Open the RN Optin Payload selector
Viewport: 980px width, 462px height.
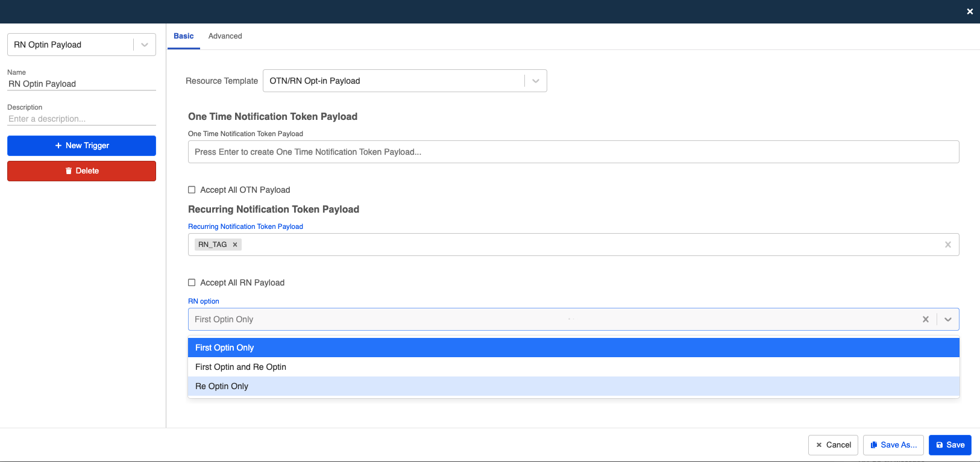click(x=144, y=45)
